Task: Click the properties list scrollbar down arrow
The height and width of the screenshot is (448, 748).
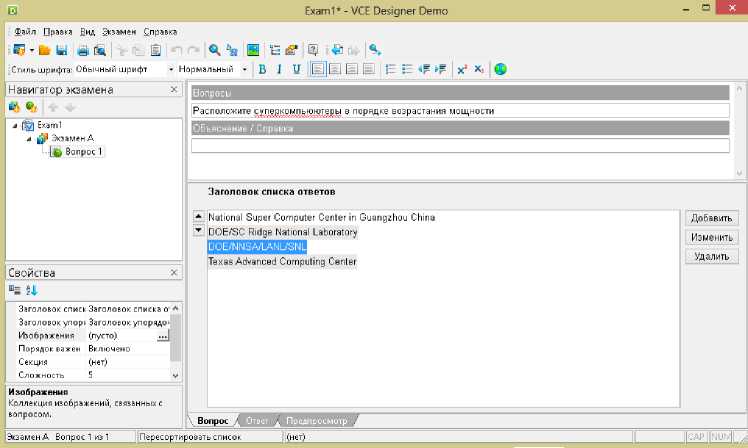Action: click(x=176, y=375)
